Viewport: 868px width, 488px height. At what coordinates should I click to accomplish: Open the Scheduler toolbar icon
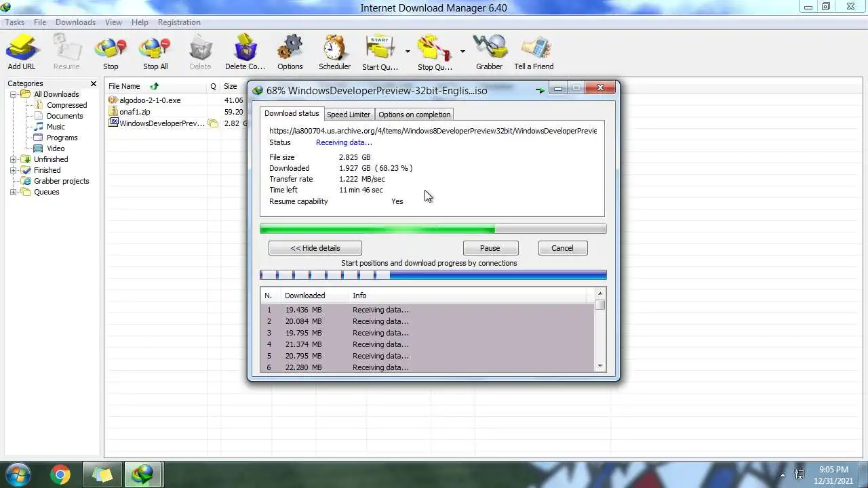pyautogui.click(x=334, y=53)
